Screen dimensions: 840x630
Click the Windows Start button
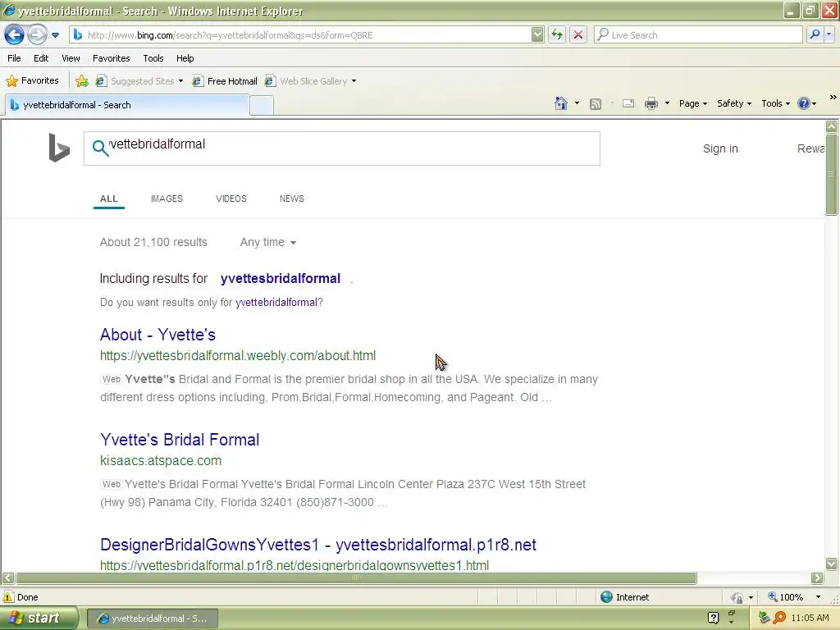39,619
